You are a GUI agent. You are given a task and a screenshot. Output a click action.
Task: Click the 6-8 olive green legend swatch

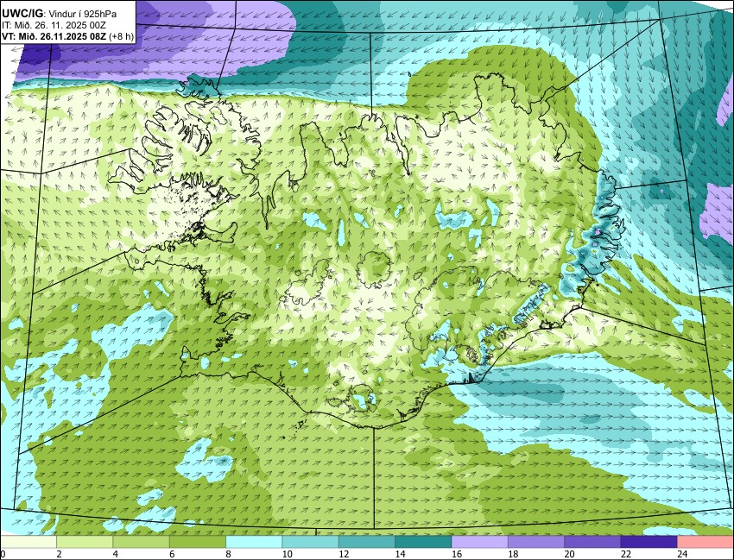pos(198,542)
